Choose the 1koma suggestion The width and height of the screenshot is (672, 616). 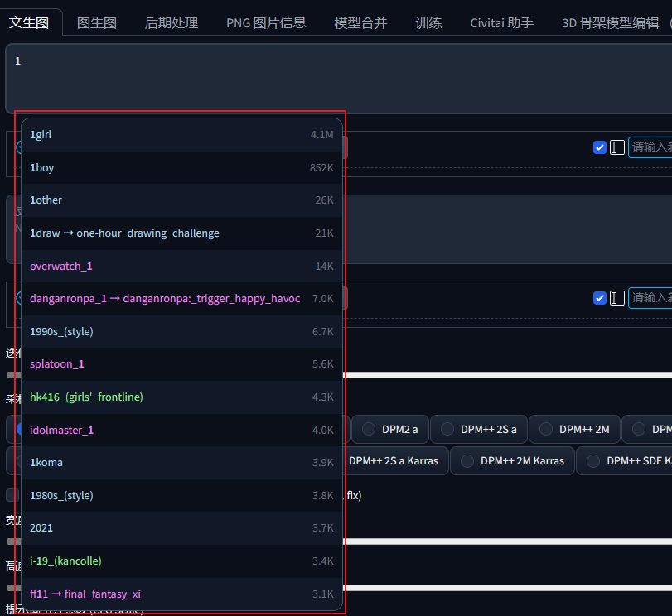point(181,463)
